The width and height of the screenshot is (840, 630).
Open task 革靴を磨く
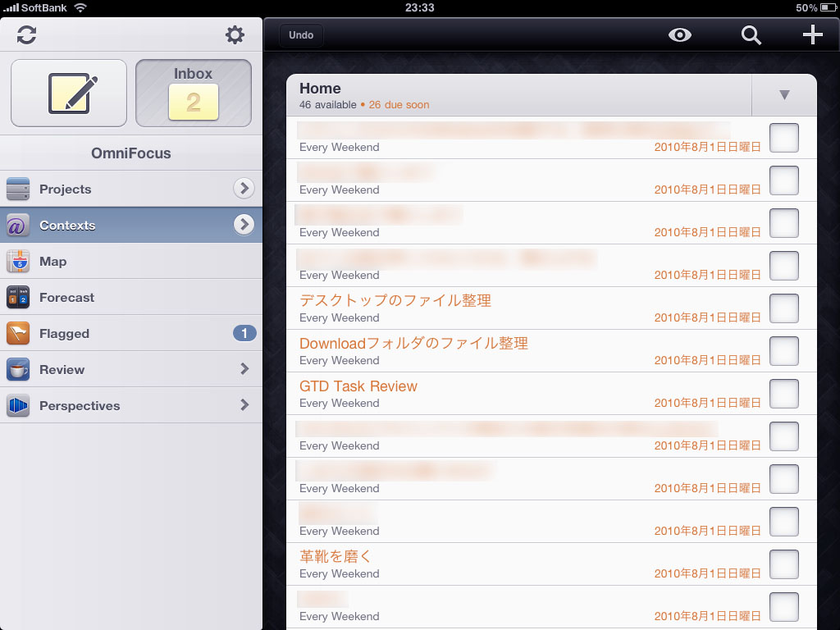[x=336, y=556]
